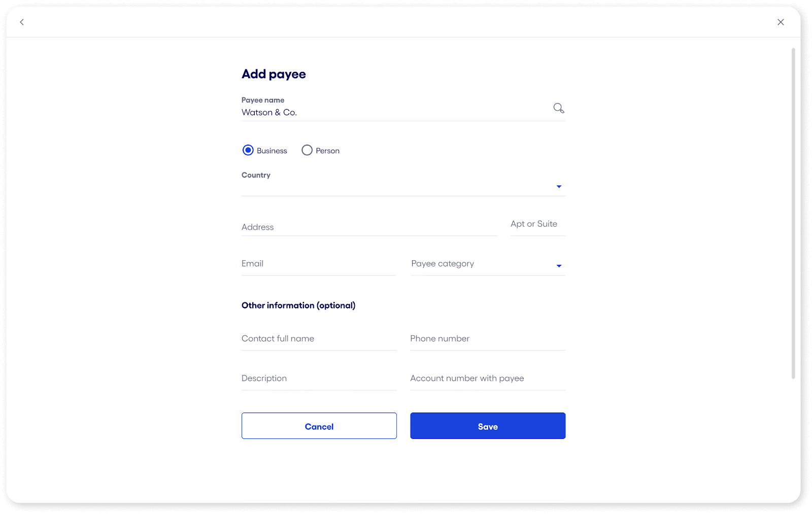Open the Payee category dropdown arrow
The width and height of the screenshot is (812, 514).
(559, 265)
